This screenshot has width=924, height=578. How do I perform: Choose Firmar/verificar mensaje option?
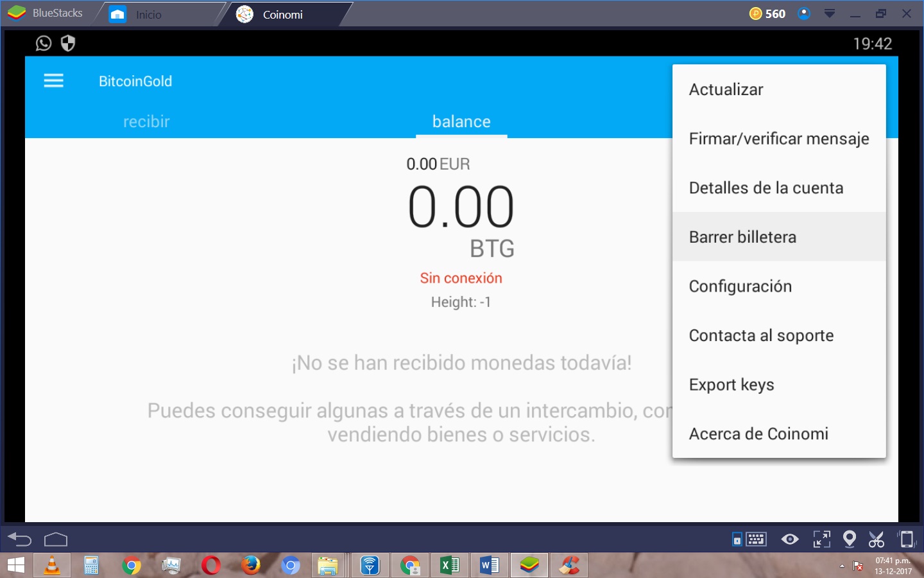[779, 139]
